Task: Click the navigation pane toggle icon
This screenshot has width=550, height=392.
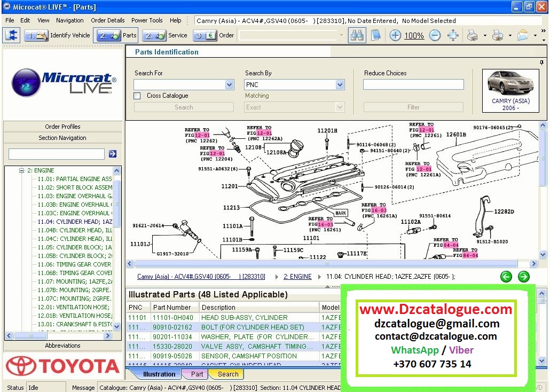Action: (11, 35)
